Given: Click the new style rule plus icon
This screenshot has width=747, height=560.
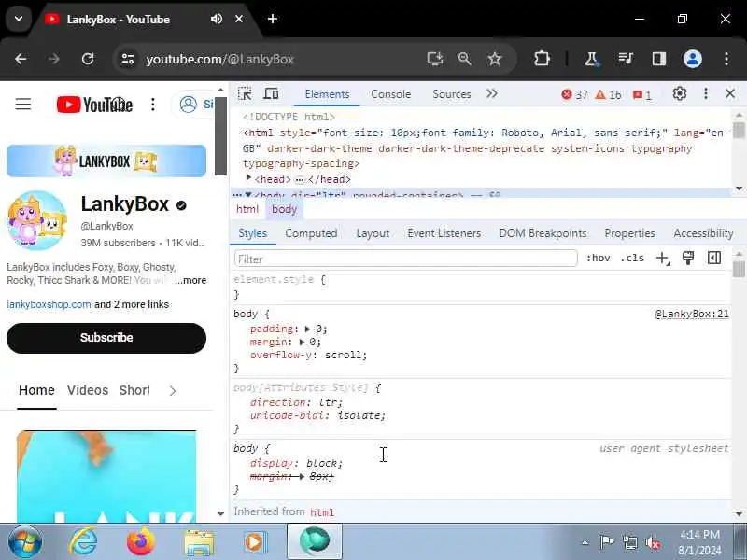Looking at the screenshot, I should coord(663,259).
